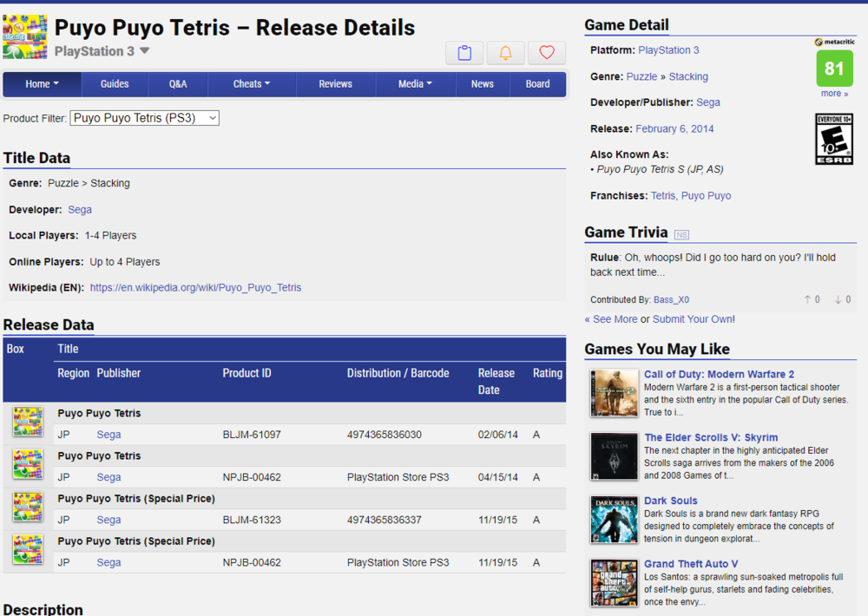The image size is (868, 616).
Task: Open the Media dropdown menu
Action: (416, 84)
